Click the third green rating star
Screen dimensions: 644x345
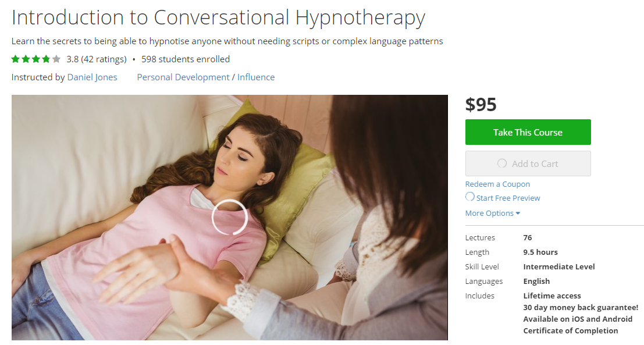36,59
